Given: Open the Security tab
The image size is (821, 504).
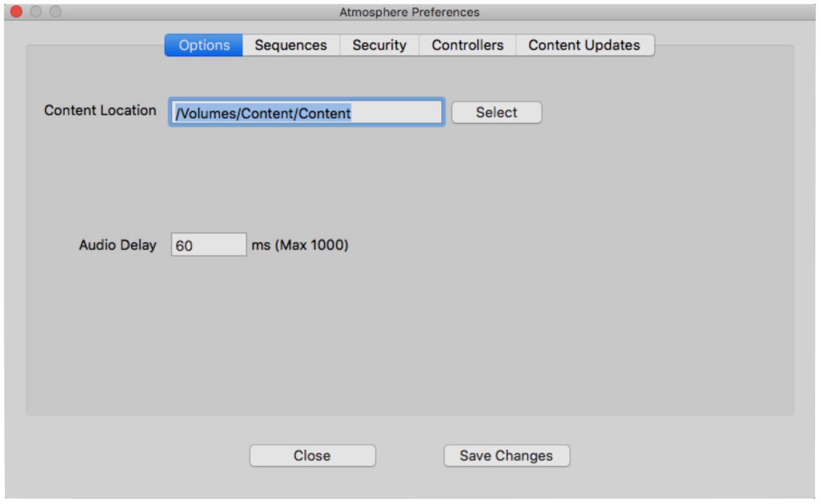Looking at the screenshot, I should 380,45.
